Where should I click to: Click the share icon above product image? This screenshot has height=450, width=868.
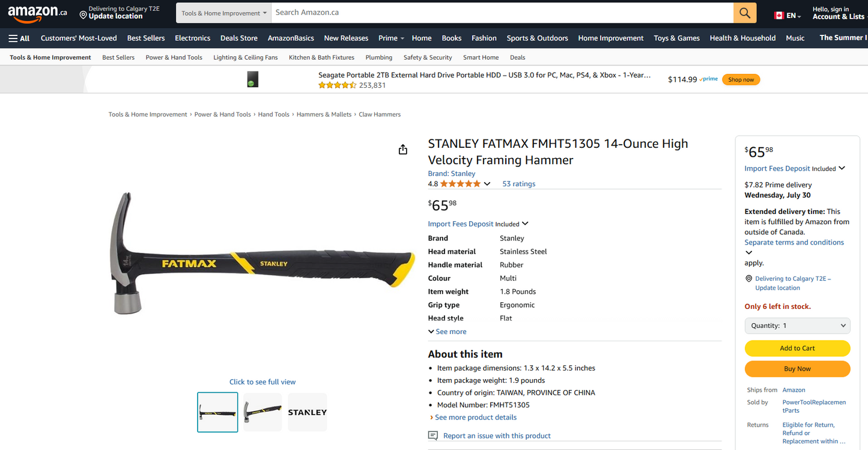(403, 150)
